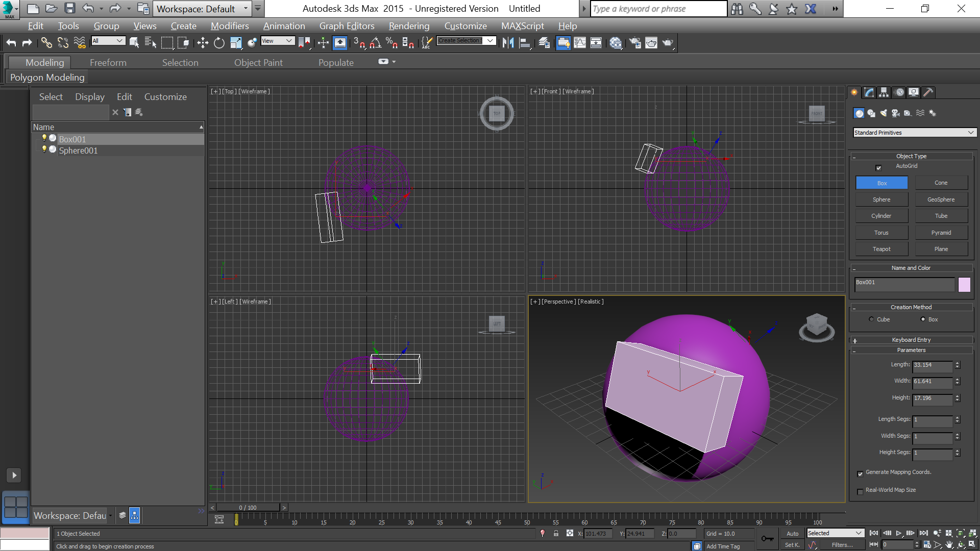Click the Save File icon

pos(70,9)
